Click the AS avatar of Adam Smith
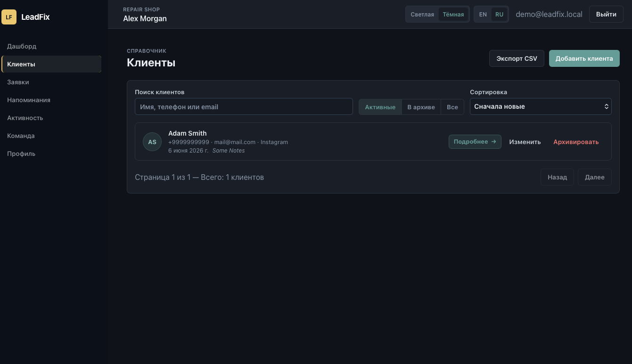This screenshot has height=364, width=632. pyautogui.click(x=152, y=142)
